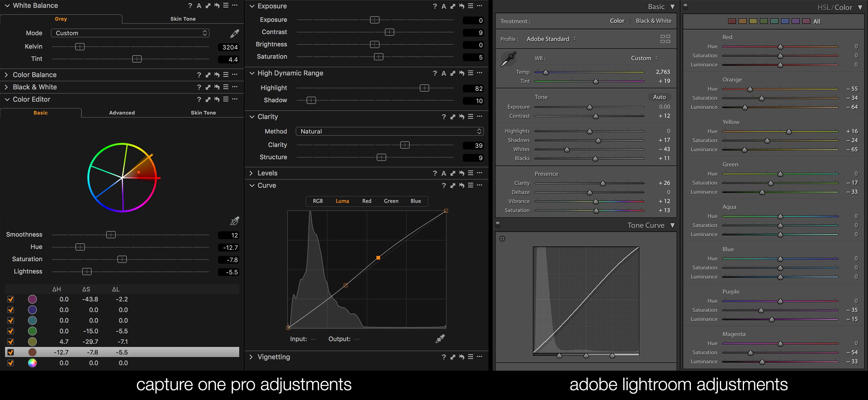The height and width of the screenshot is (400, 868).
Task: Collapse the HSL/Color panel triangle
Action: point(860,7)
